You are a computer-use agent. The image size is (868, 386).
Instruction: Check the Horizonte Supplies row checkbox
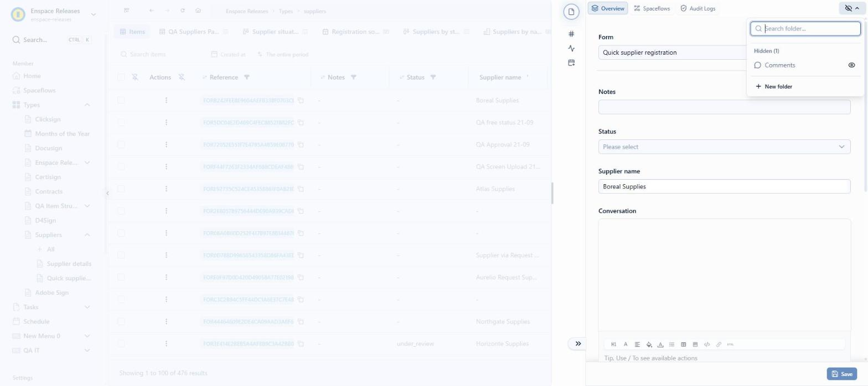(x=121, y=343)
